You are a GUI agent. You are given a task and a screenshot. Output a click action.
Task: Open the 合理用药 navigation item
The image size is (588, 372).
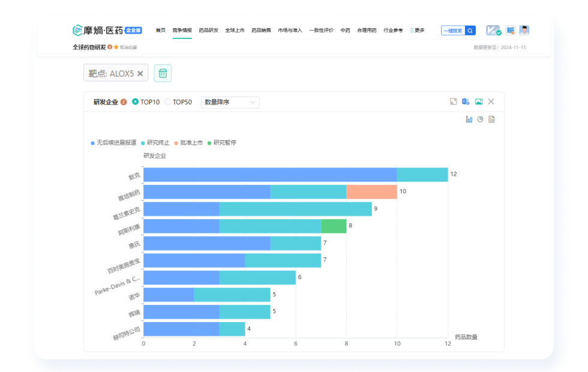[x=367, y=31]
